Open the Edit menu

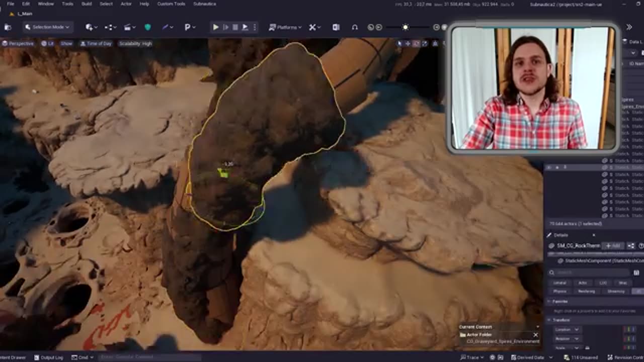coord(26,4)
